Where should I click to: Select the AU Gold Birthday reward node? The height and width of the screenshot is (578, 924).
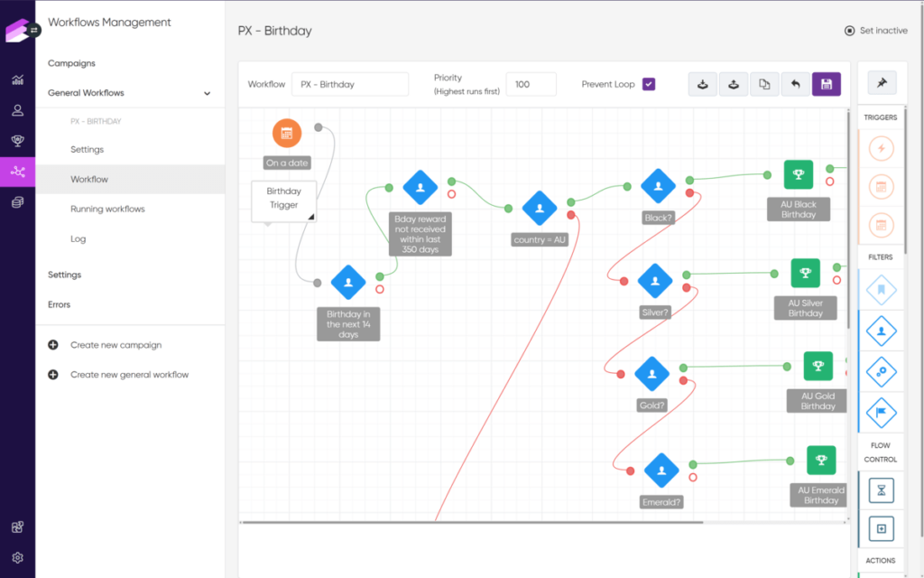[818, 366]
